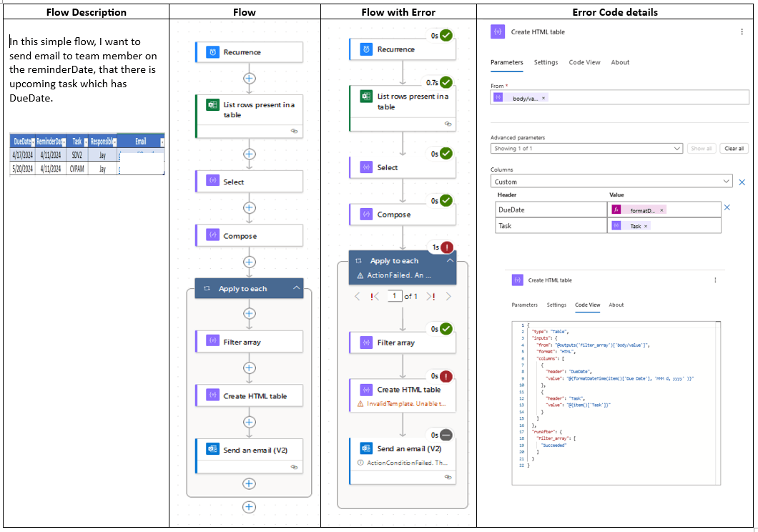Clear the Columns parameter with the X beside Custom
758x532 pixels.
pyautogui.click(x=742, y=182)
